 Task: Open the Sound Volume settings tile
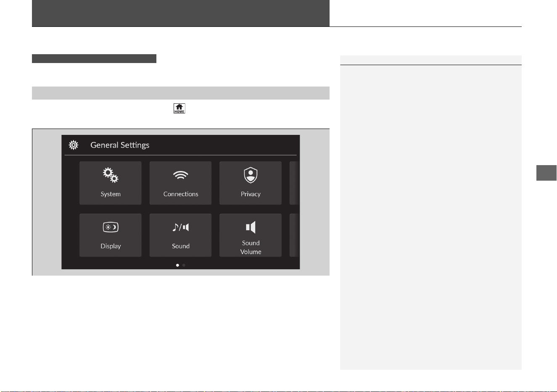(x=251, y=235)
